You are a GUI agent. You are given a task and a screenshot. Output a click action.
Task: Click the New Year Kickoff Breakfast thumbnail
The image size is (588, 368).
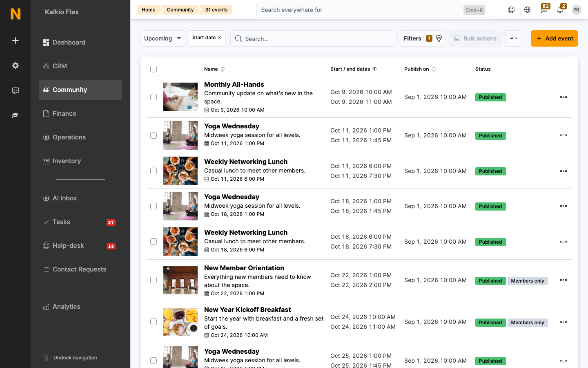pos(180,322)
